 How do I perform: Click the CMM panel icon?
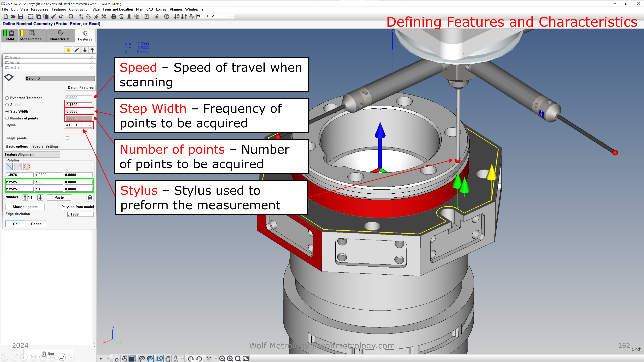[x=10, y=35]
